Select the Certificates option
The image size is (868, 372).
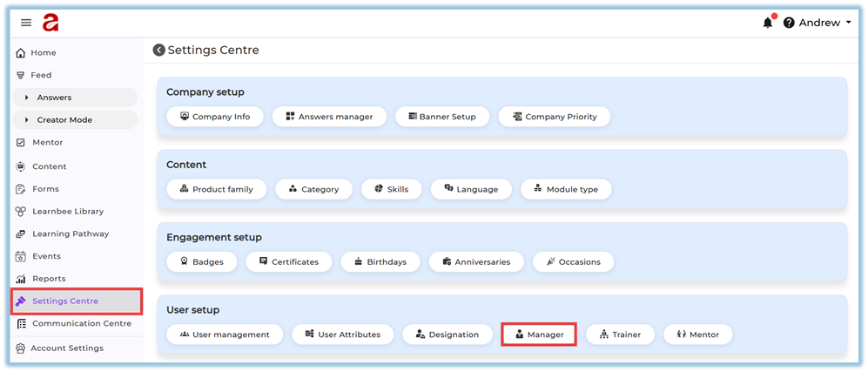287,261
